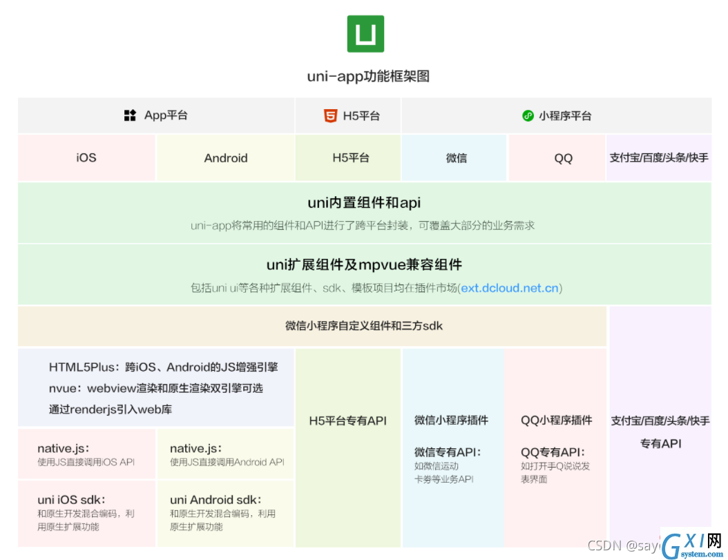
Task: Click the "微信" platform cell
Action: click(x=454, y=157)
